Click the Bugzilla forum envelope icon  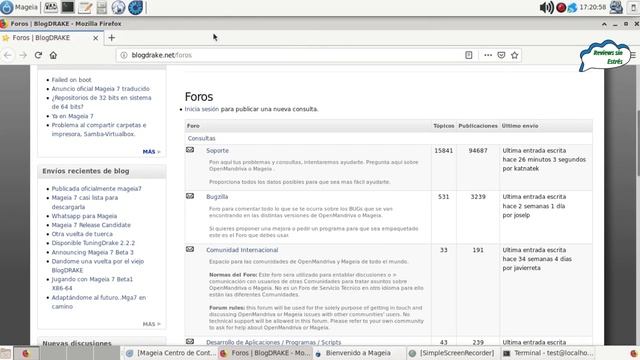point(190,196)
